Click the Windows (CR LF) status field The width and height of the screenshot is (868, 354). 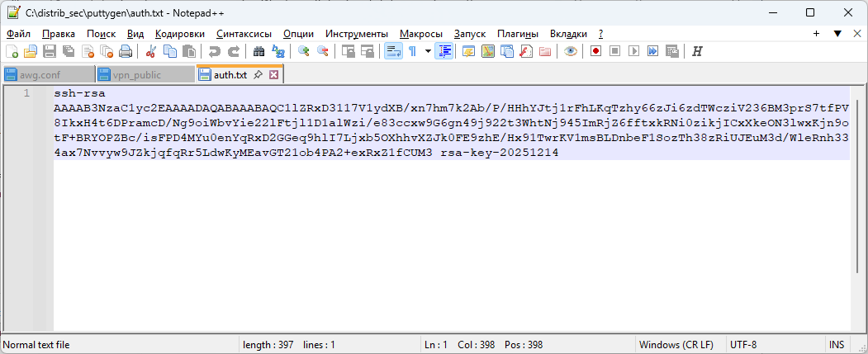676,345
